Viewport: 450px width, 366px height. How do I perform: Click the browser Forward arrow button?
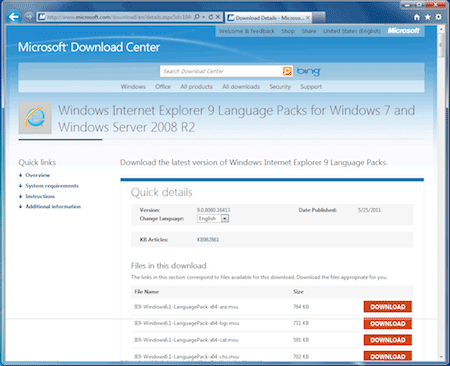(x=29, y=16)
